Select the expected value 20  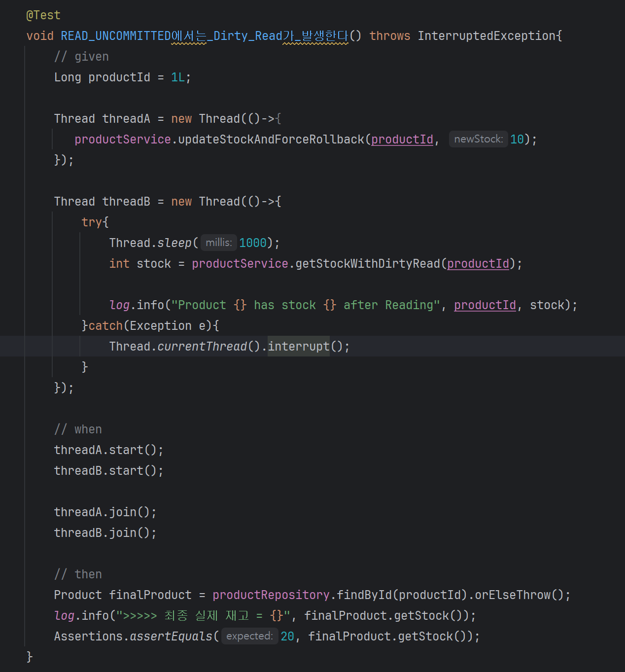287,637
